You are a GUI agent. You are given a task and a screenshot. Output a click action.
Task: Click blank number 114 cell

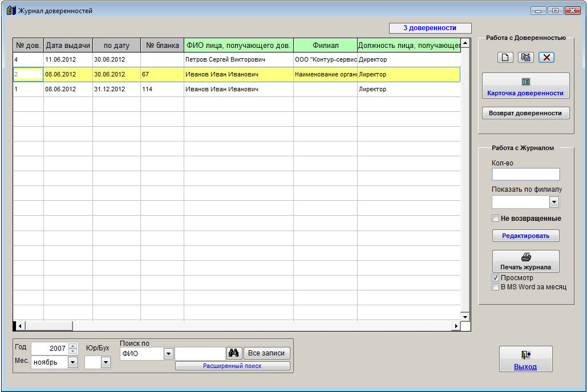162,89
